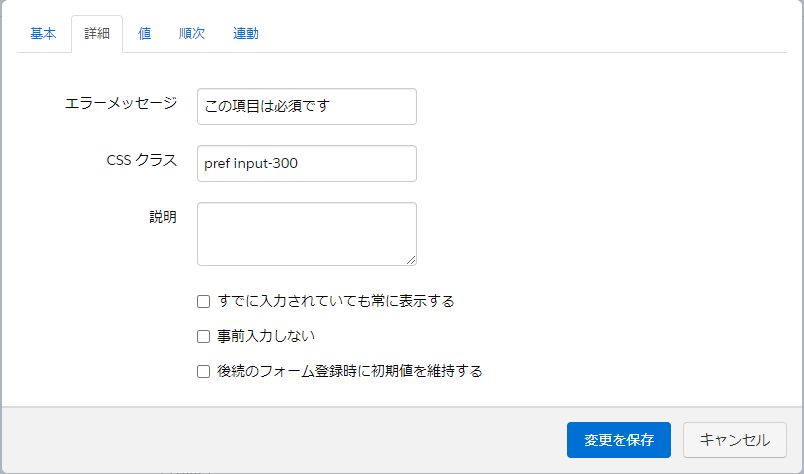Enable the 事前入力しない checkbox
The image size is (804, 474).
[x=204, y=336]
